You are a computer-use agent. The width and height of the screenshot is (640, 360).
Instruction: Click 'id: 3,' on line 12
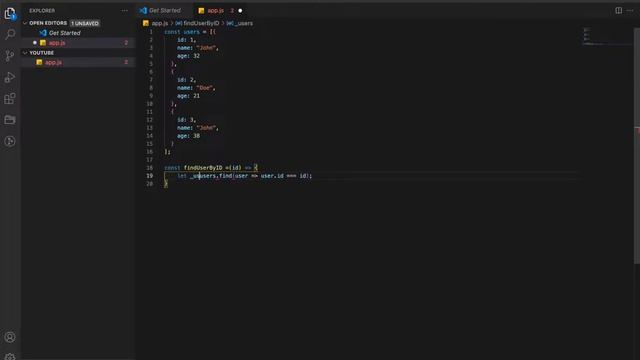(187, 120)
